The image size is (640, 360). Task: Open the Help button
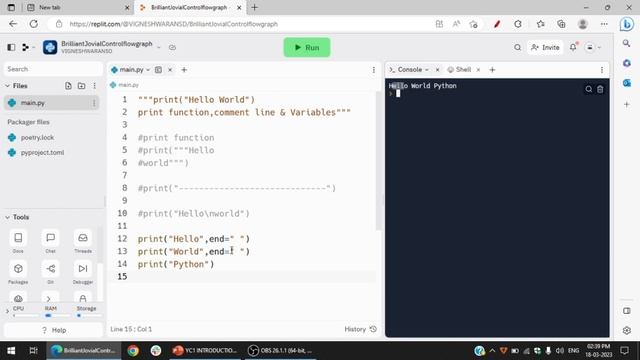[53, 330]
